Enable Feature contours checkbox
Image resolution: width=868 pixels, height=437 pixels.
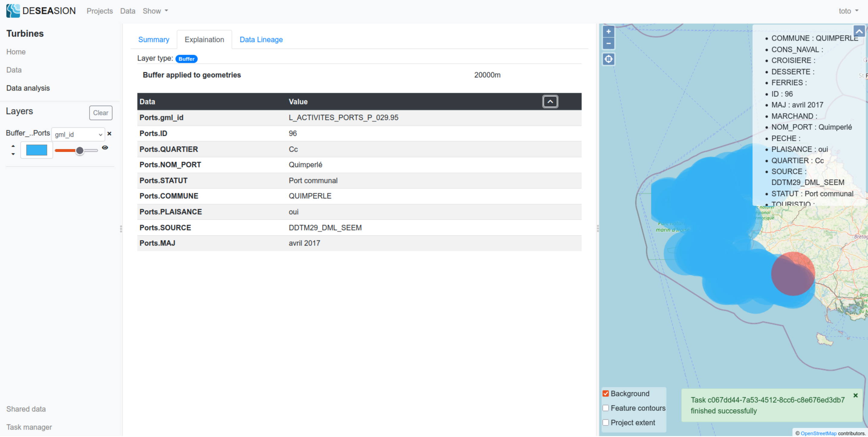(605, 408)
